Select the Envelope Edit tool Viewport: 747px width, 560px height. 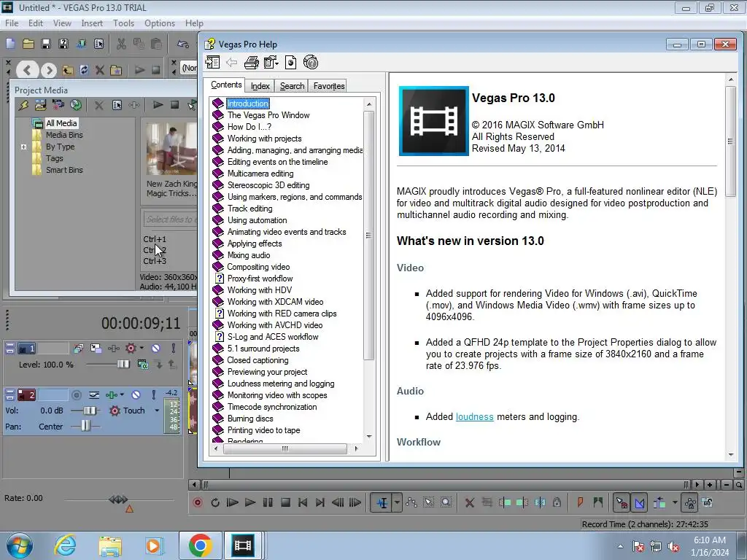point(411,502)
